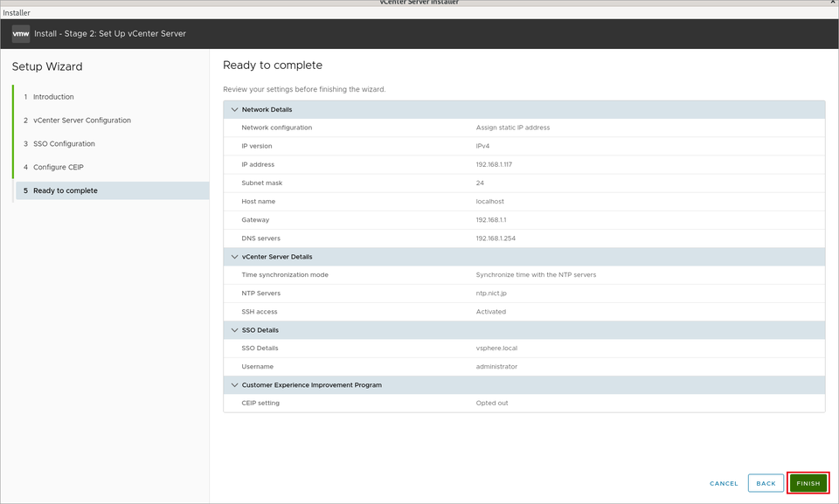This screenshot has width=839, height=504.
Task: Click the IP address value 192.168.1.117
Action: [x=494, y=165]
